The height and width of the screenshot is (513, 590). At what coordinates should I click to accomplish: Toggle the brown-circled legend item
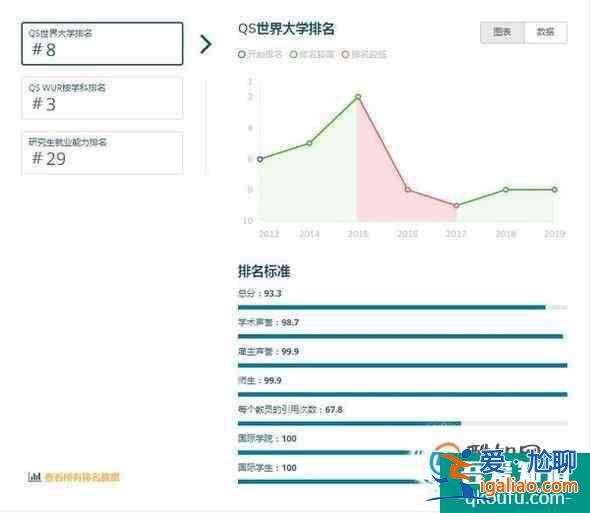pos(364,55)
